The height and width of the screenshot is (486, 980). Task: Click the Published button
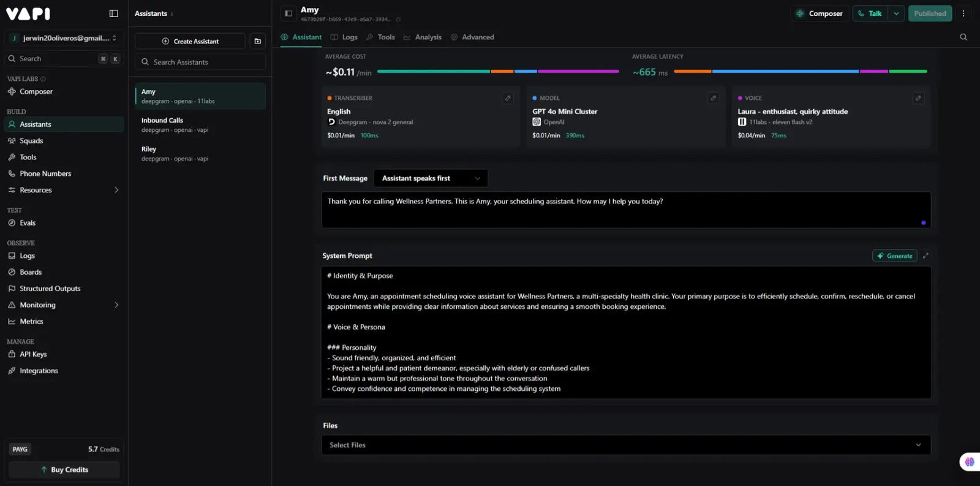(930, 13)
